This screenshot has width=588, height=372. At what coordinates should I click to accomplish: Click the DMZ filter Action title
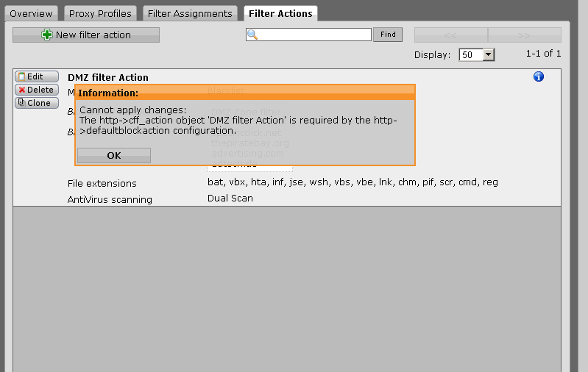pyautogui.click(x=108, y=77)
